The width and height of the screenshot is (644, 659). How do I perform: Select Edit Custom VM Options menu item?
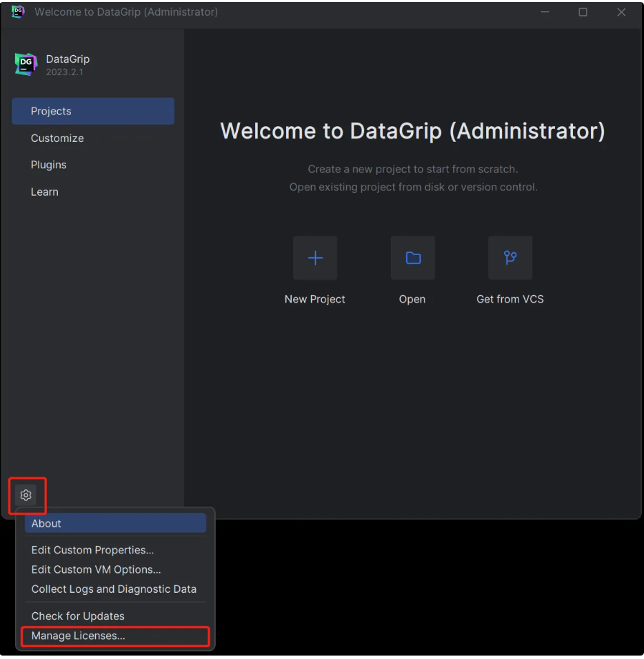115,569
